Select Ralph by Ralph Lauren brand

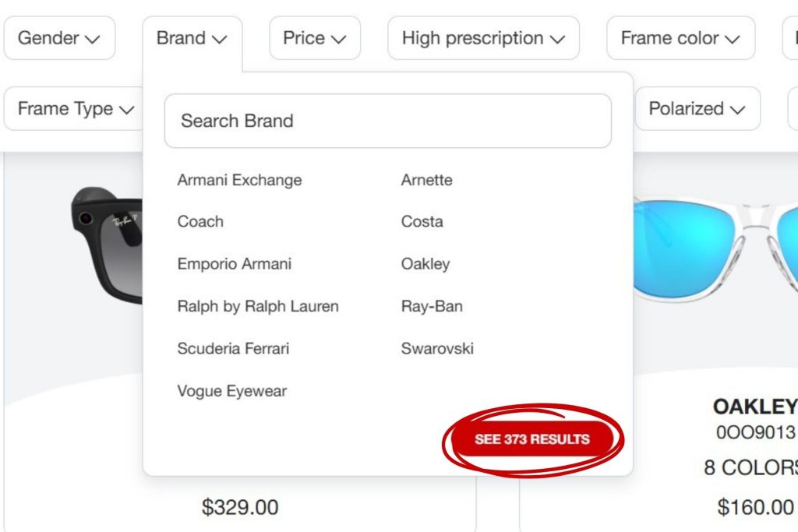258,306
